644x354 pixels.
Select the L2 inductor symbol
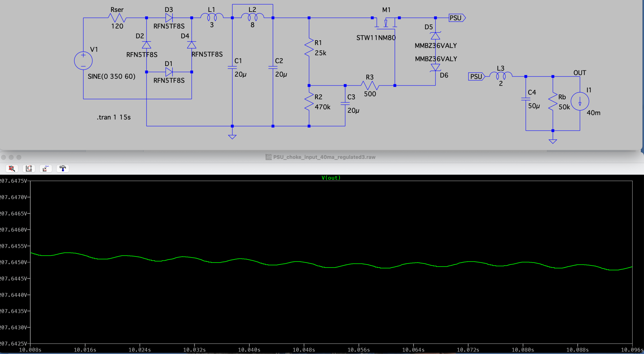point(253,17)
